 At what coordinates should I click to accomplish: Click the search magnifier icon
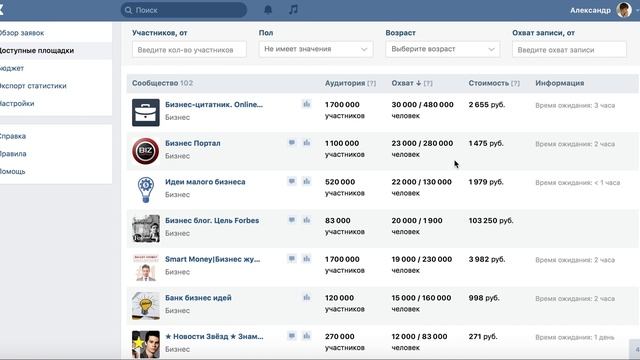coord(128,10)
